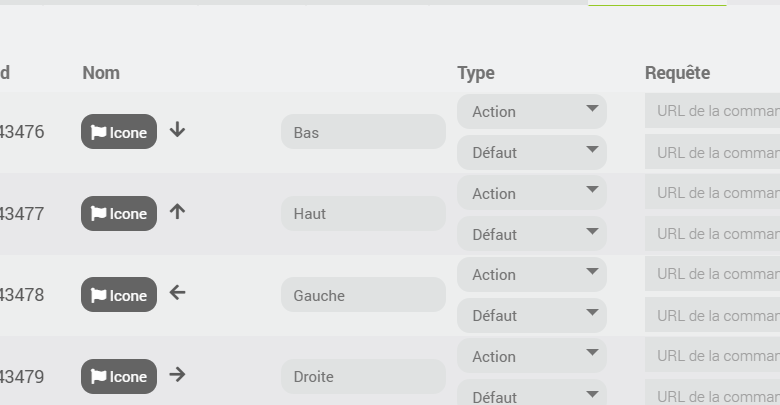Open the Défaut dropdown for Gauche command
Image resolution: width=780 pixels, height=405 pixels.
click(532, 315)
